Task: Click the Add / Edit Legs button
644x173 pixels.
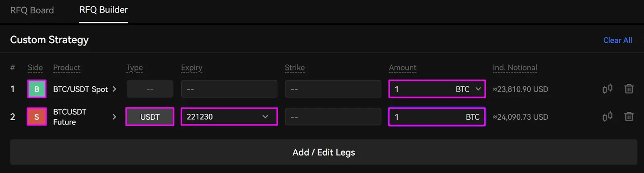Action: [324, 152]
